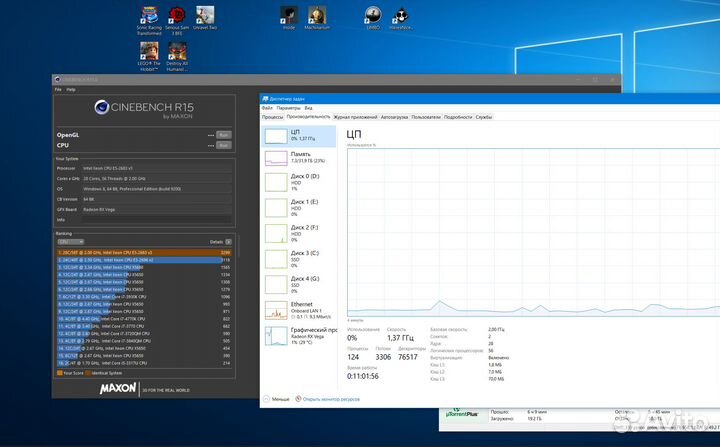The image size is (720, 447).
Task: Switch to the Автозагрузка tab
Action: (394, 117)
